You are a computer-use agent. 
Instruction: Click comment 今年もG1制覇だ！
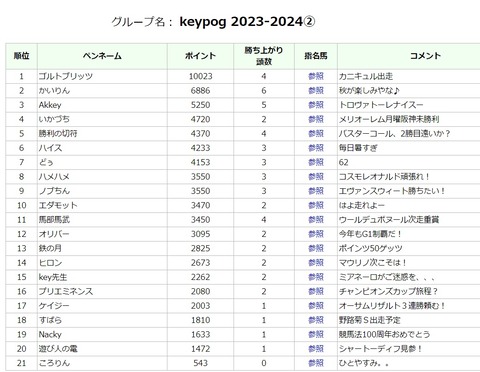[x=370, y=234]
